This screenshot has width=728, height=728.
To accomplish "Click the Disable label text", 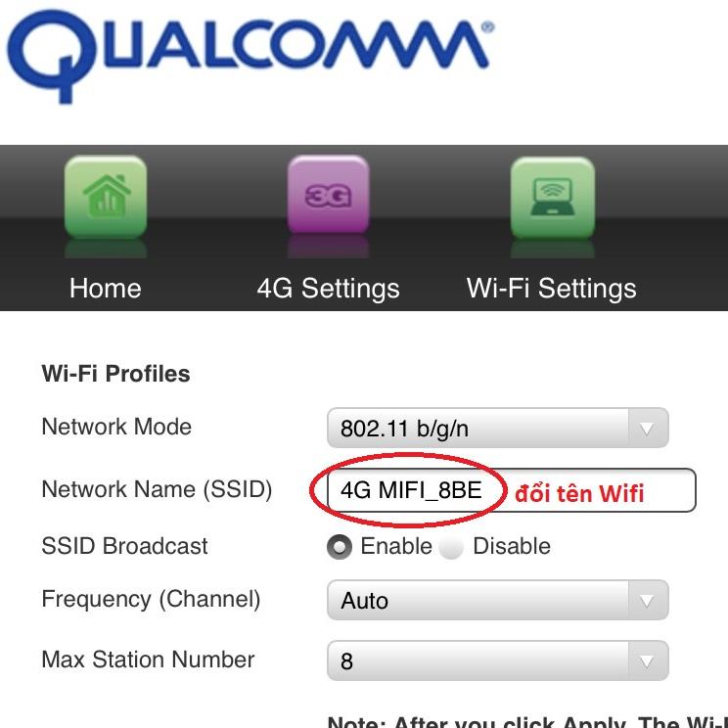I will [x=512, y=546].
